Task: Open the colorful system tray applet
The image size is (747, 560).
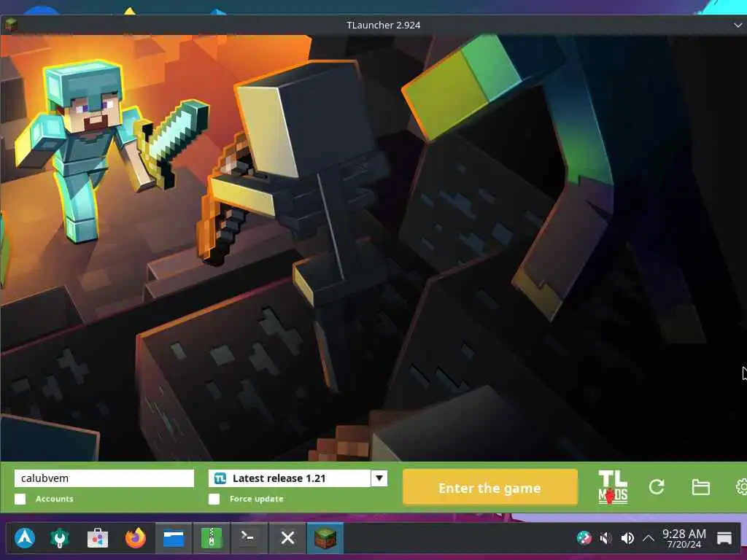Action: pos(584,538)
